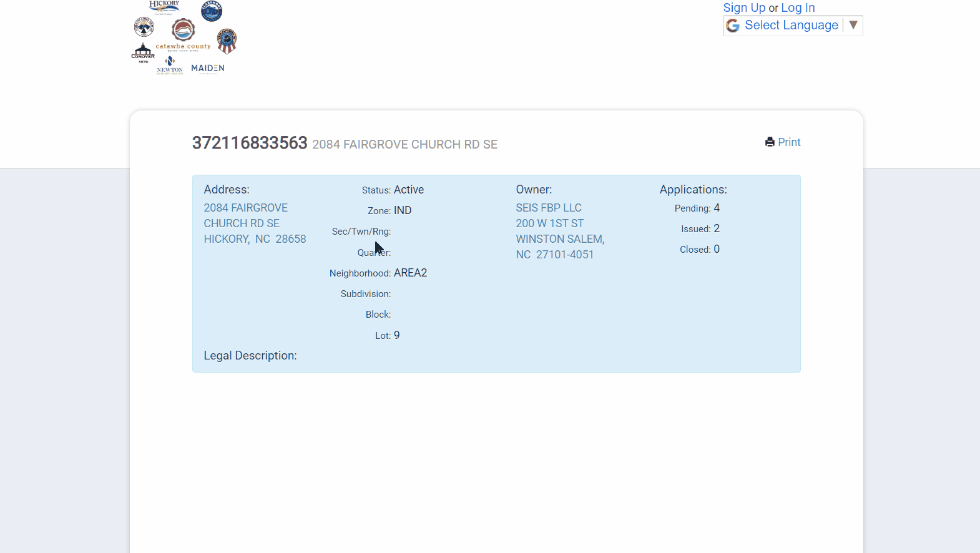
Task: Click the Newton diamond logo
Action: click(170, 64)
